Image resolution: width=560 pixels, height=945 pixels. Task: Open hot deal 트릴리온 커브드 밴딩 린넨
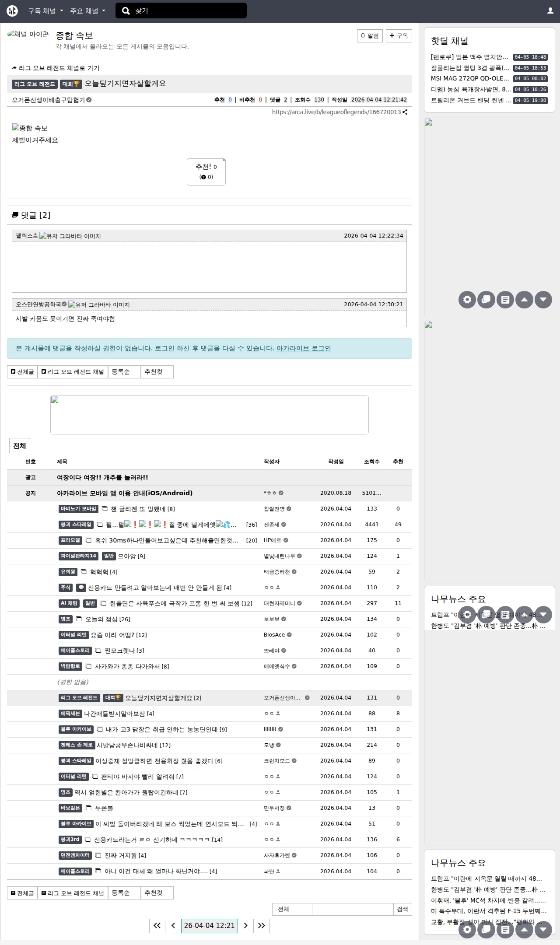click(471, 101)
